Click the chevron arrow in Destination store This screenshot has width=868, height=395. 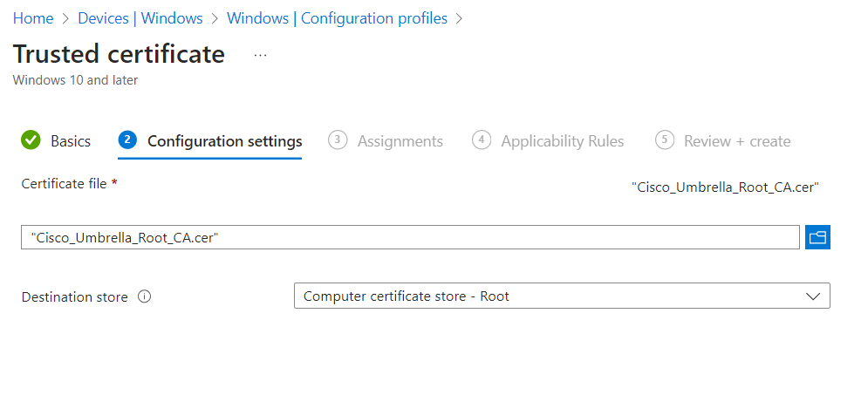point(813,296)
